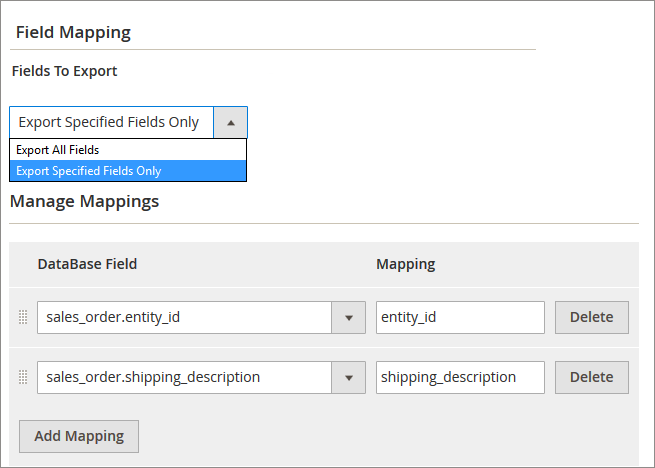Click the drag handle for the shipping_description row

[x=23, y=378]
